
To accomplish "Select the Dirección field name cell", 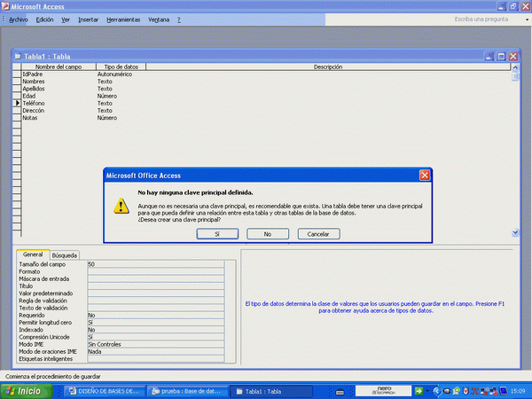I will pos(59,111).
